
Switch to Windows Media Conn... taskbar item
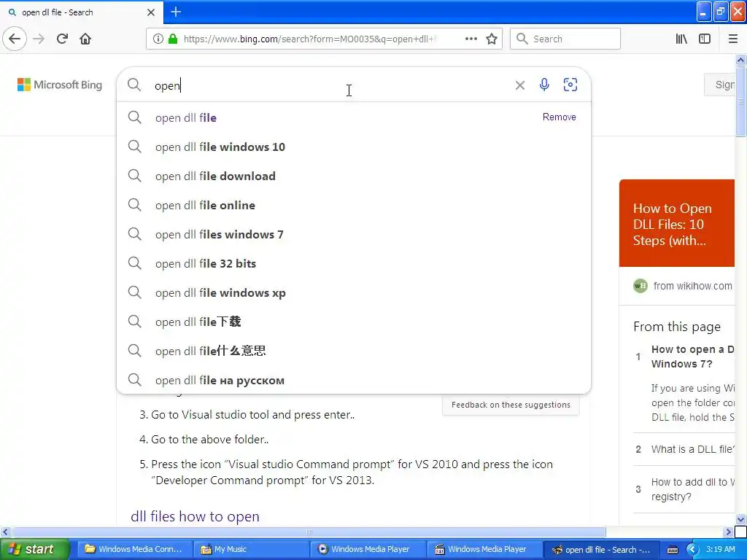(135, 549)
